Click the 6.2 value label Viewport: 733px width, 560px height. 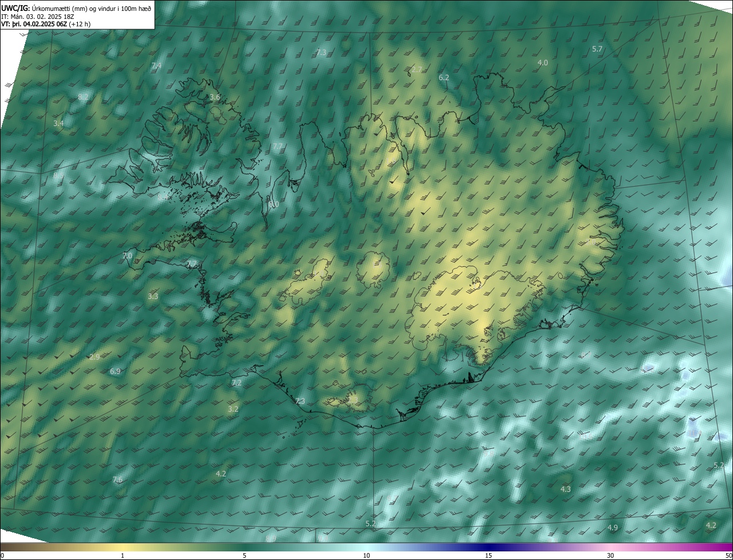(x=444, y=77)
